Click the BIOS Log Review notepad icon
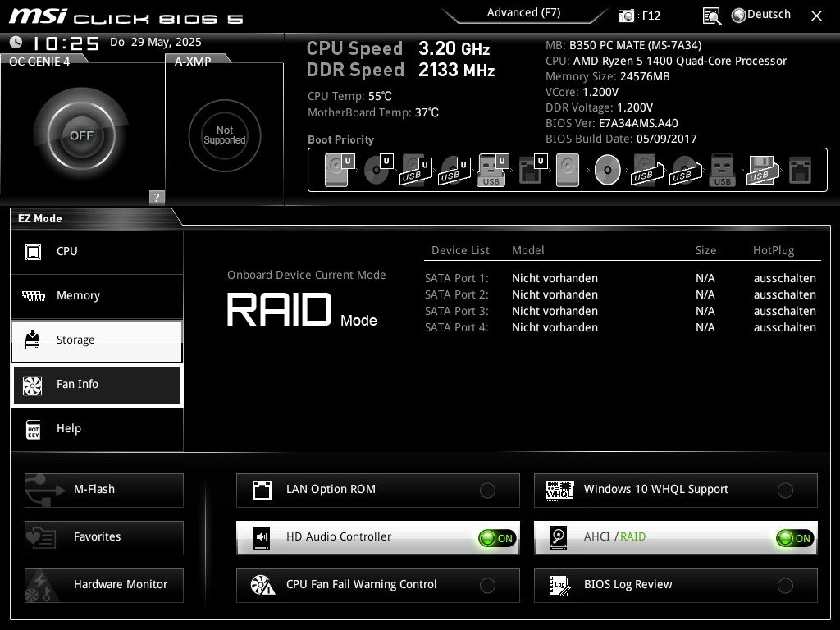This screenshot has width=840, height=630. [x=559, y=586]
